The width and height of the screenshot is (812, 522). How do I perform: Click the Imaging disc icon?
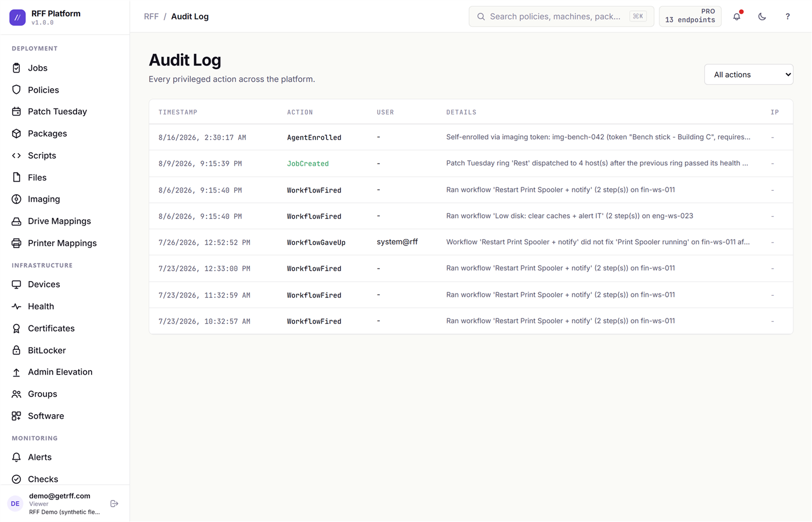[x=16, y=199]
